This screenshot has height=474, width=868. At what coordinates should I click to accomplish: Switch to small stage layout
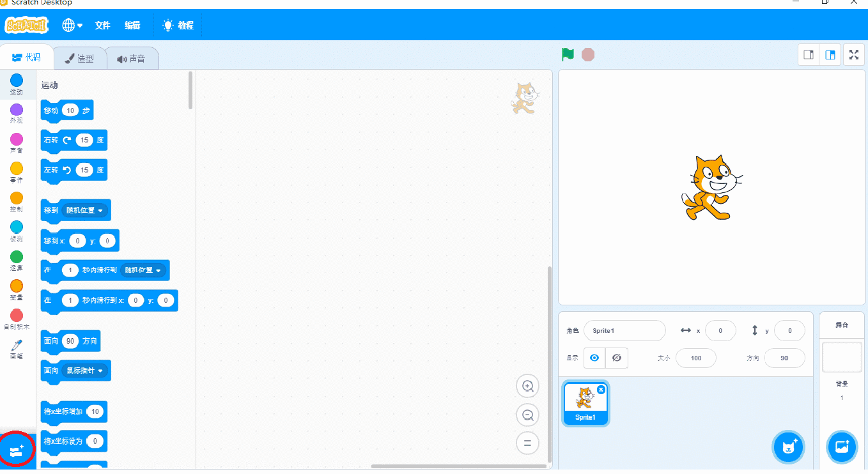point(809,55)
